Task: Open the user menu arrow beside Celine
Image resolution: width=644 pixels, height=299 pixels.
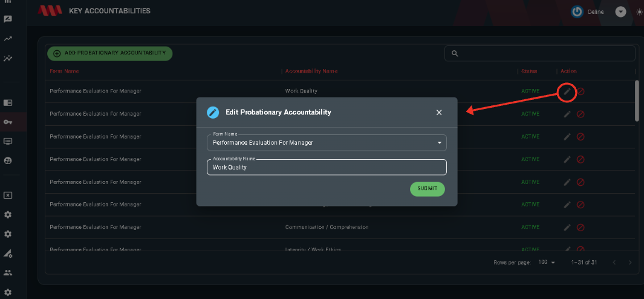Action: (x=620, y=12)
